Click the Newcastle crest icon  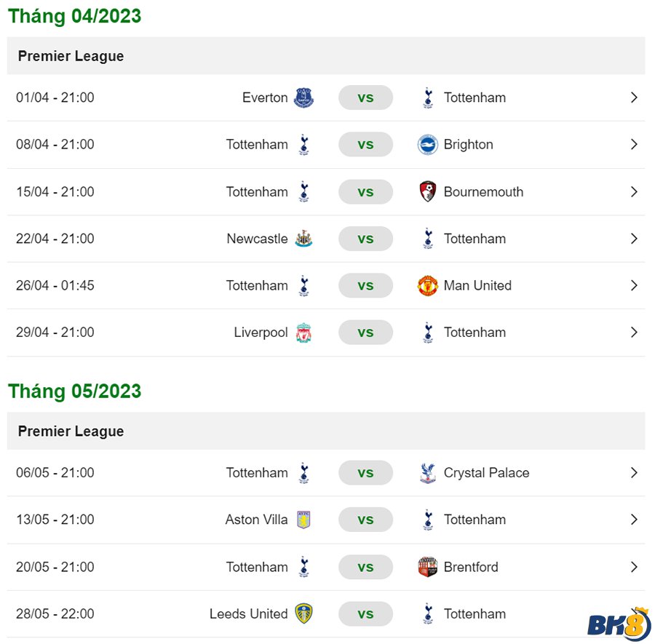304,239
